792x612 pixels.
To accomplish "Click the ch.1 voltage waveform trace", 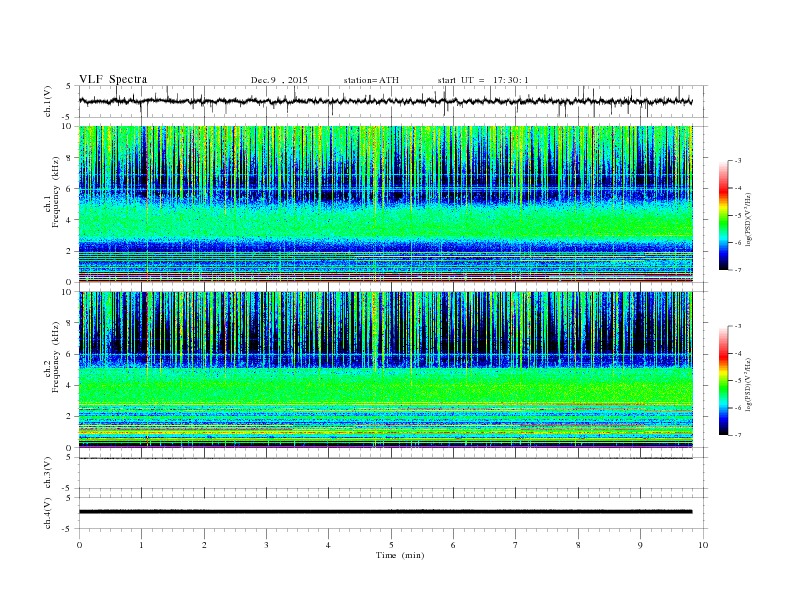I will (x=385, y=101).
